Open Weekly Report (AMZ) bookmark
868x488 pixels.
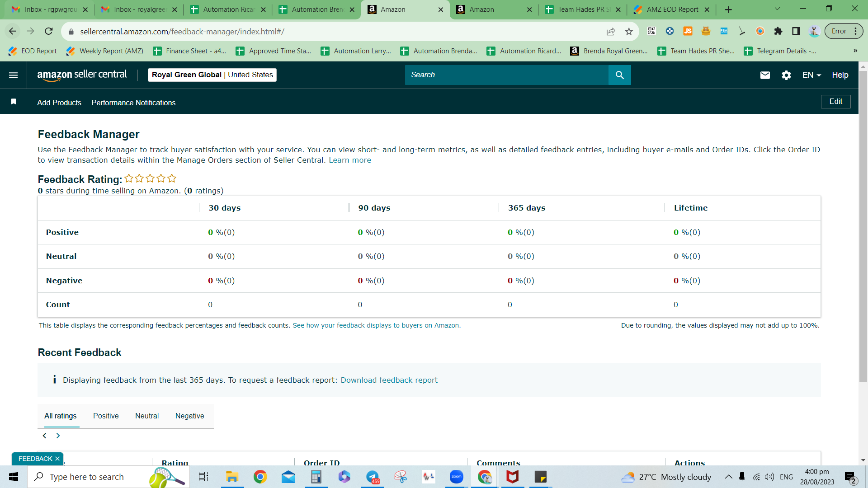coord(105,51)
